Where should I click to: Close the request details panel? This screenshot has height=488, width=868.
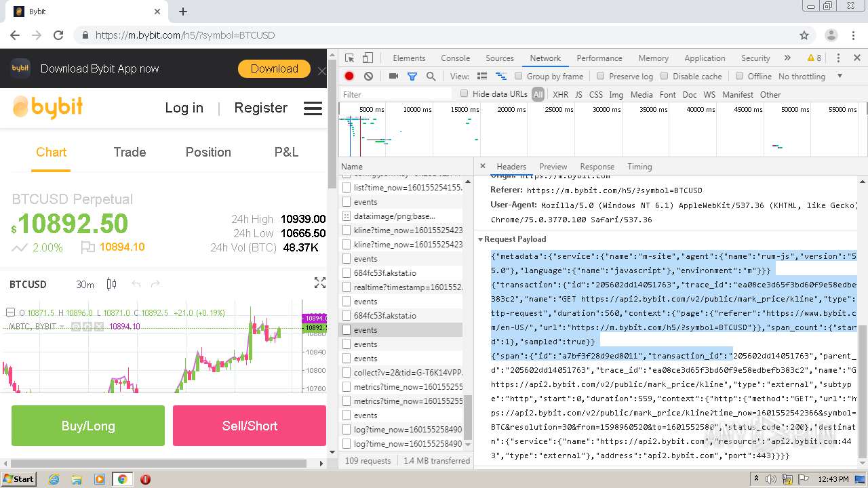[483, 166]
